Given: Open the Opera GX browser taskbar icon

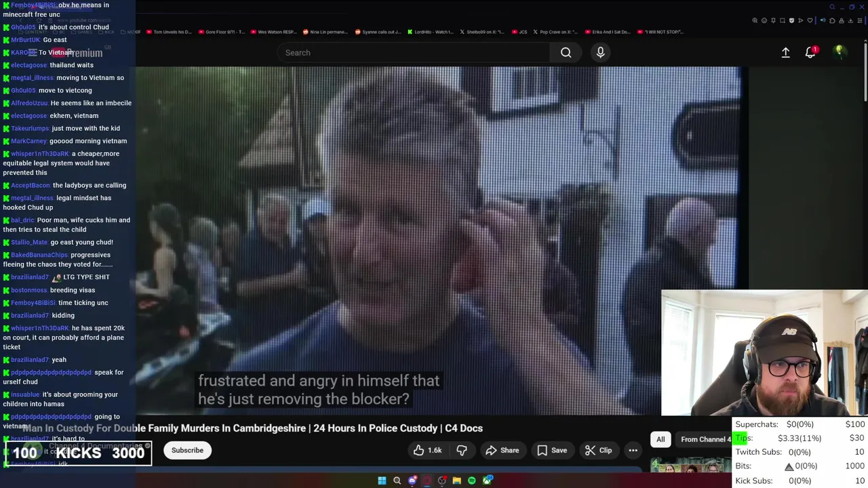Looking at the screenshot, I should point(427,481).
